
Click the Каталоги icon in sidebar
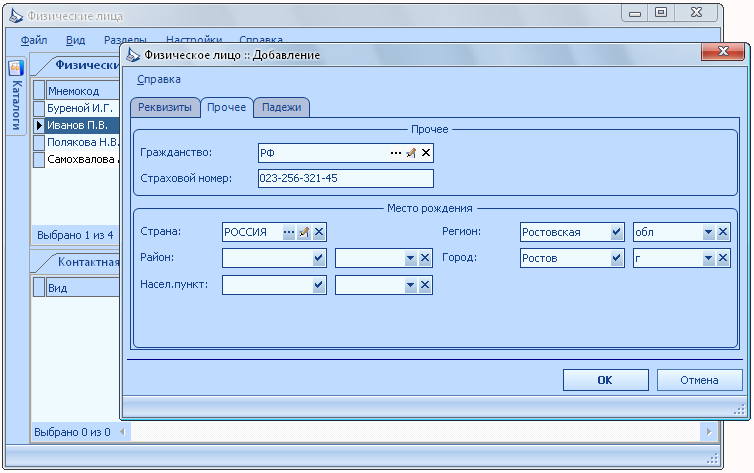pos(16,68)
